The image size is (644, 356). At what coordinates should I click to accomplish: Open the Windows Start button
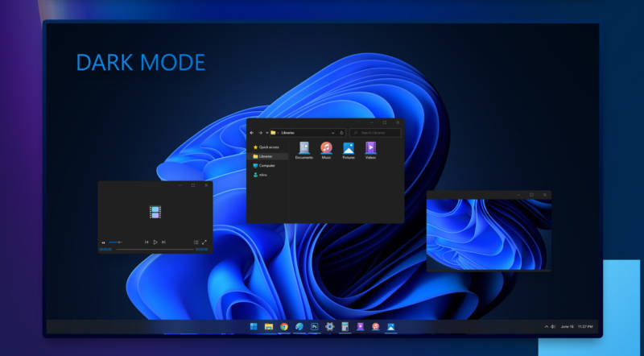254,326
